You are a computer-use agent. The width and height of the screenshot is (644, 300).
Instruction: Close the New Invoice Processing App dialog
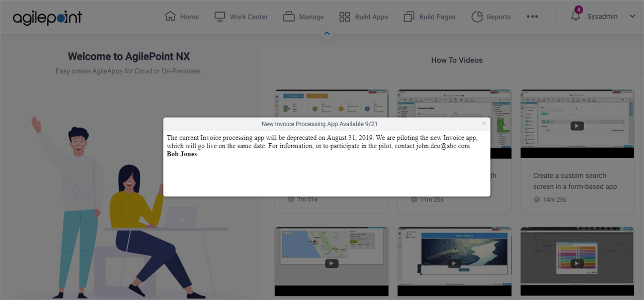pyautogui.click(x=484, y=124)
